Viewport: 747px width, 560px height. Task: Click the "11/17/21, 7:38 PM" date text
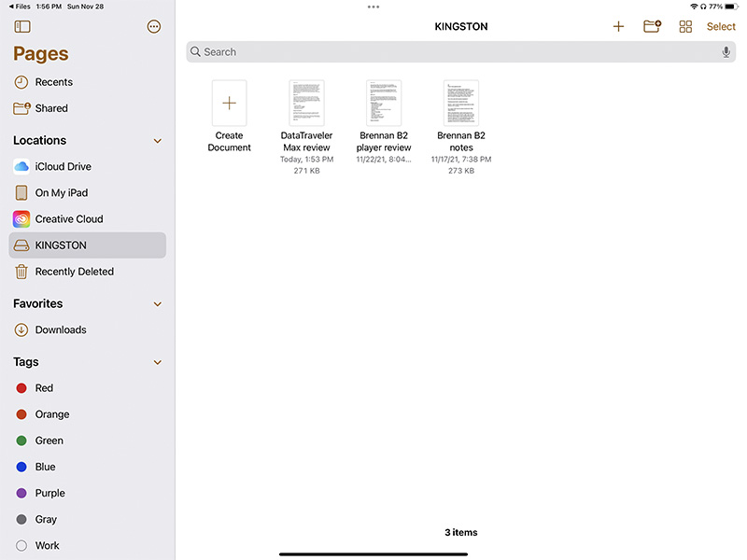(461, 160)
